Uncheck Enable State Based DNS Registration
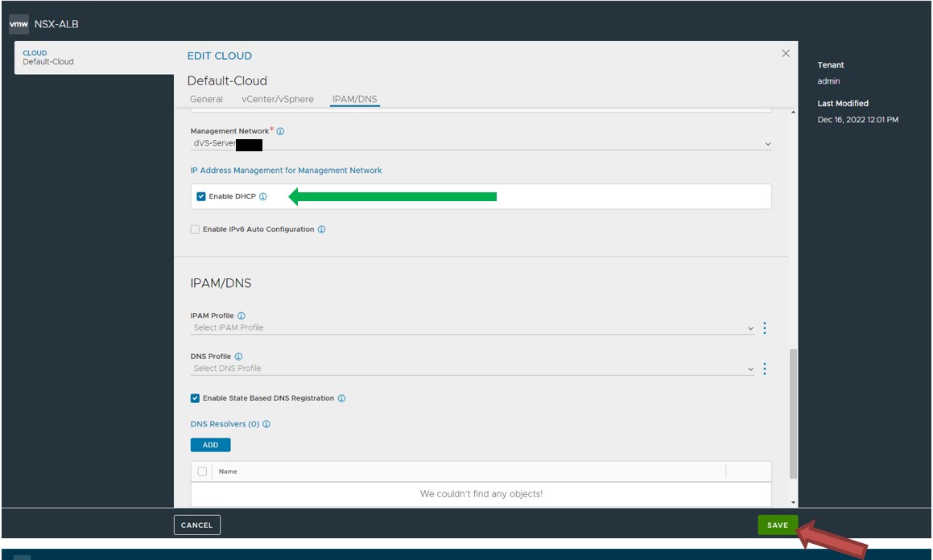 tap(195, 398)
